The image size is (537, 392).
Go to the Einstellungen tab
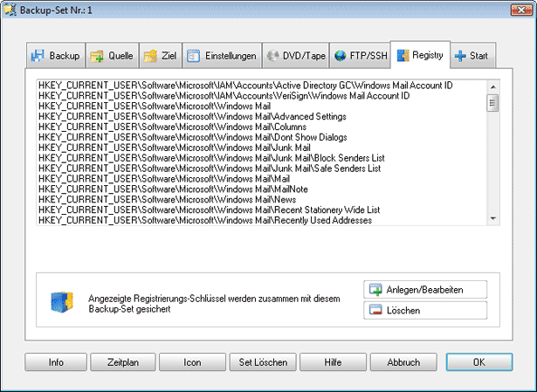pos(222,56)
